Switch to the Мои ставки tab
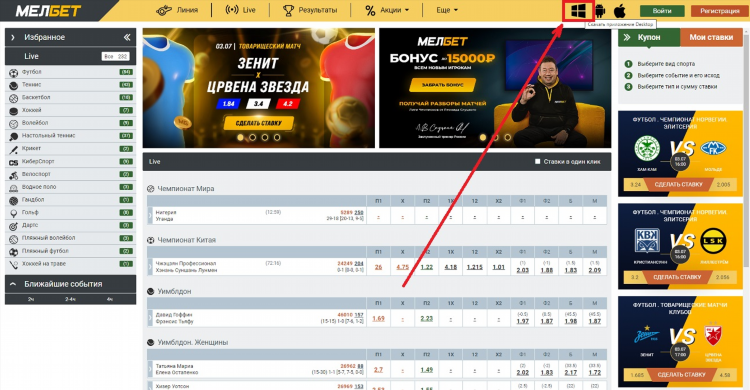 pos(711,37)
